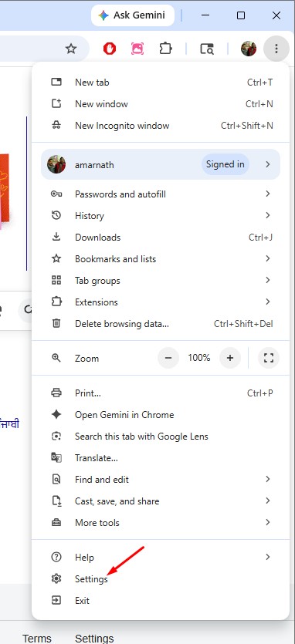
Task: Expand the Tab groups submenu chevron
Action: pyautogui.click(x=268, y=280)
